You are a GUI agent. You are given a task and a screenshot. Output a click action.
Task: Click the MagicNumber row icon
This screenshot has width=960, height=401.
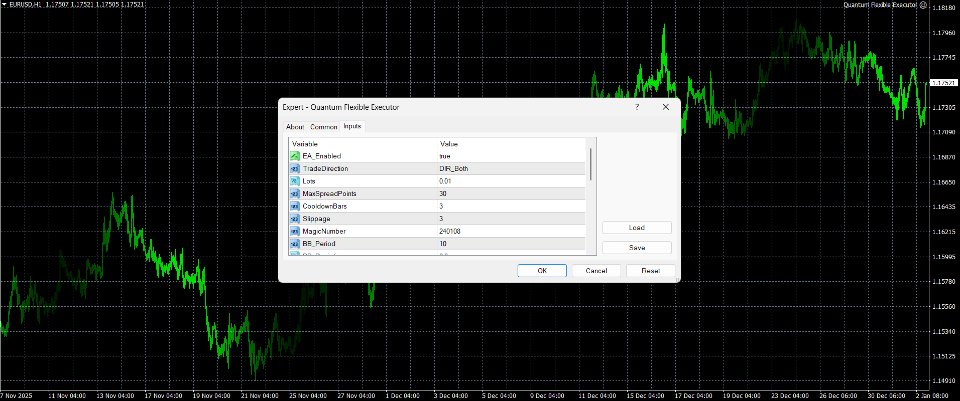294,231
